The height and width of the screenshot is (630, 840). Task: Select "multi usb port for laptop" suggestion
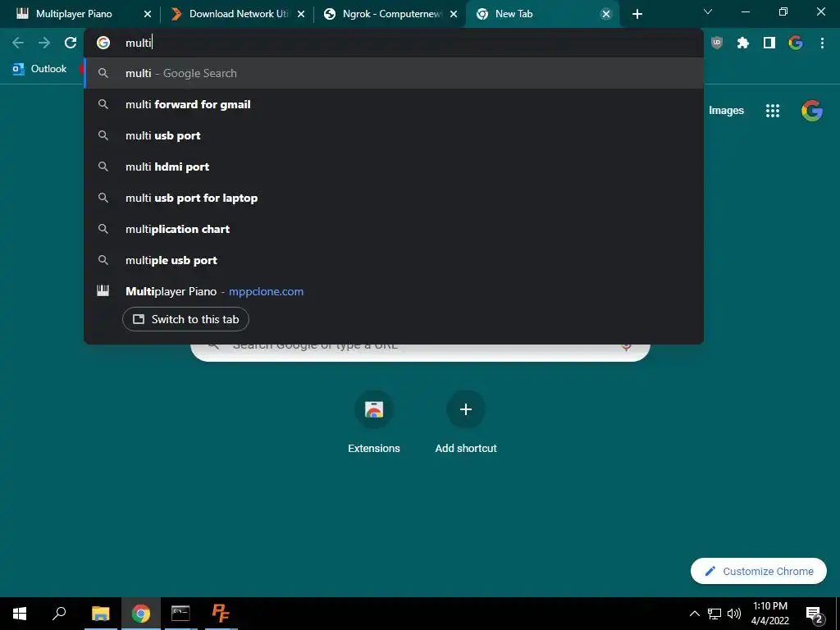394,198
